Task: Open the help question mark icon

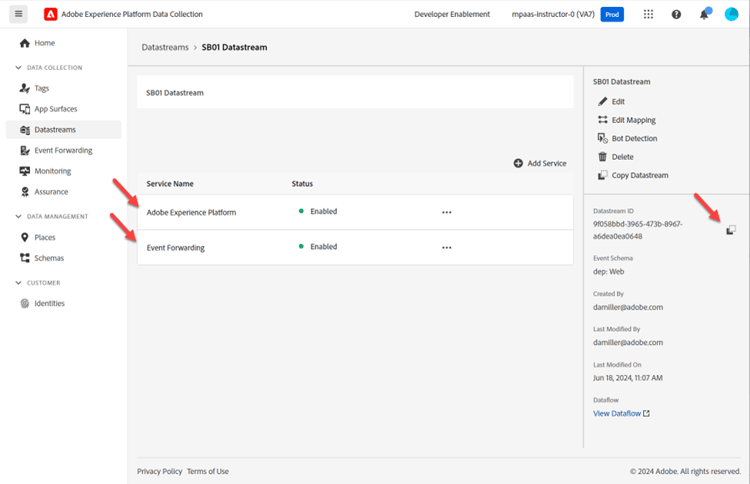Action: pyautogui.click(x=676, y=14)
